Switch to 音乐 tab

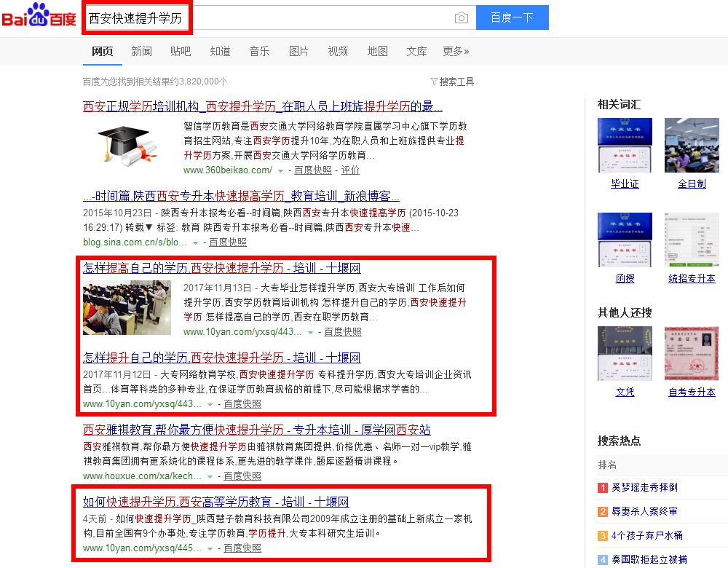260,51
